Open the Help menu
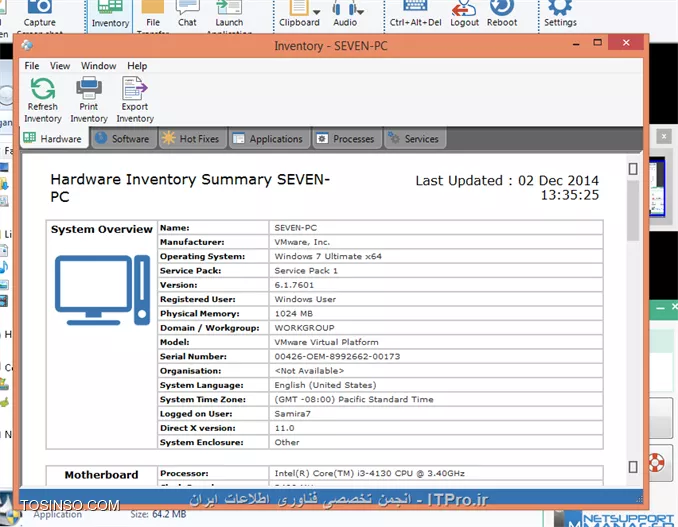 point(137,66)
